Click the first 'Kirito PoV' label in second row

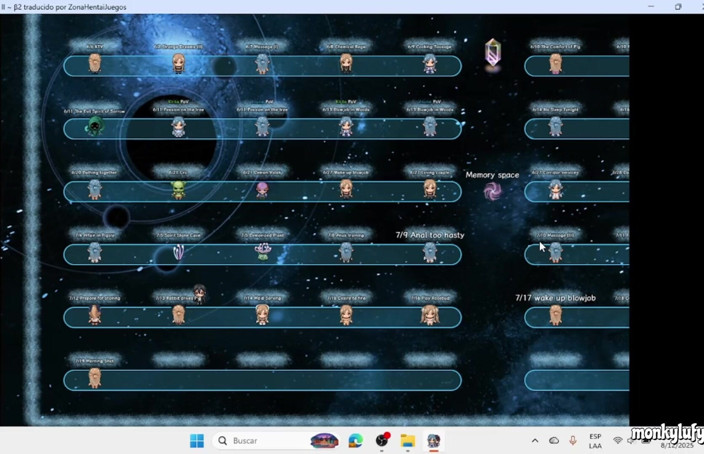178,102
